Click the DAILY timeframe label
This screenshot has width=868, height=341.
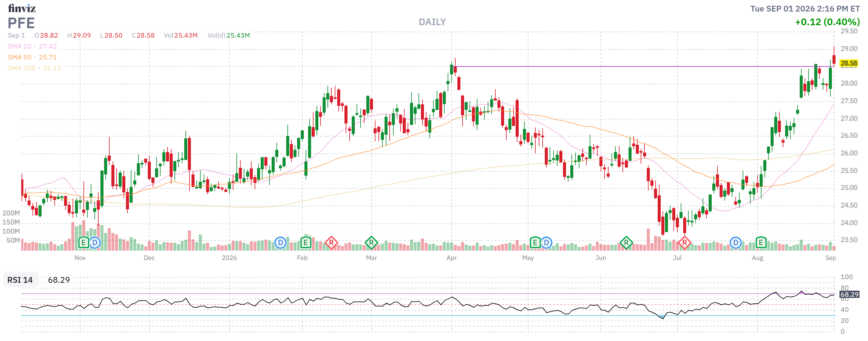pos(432,22)
